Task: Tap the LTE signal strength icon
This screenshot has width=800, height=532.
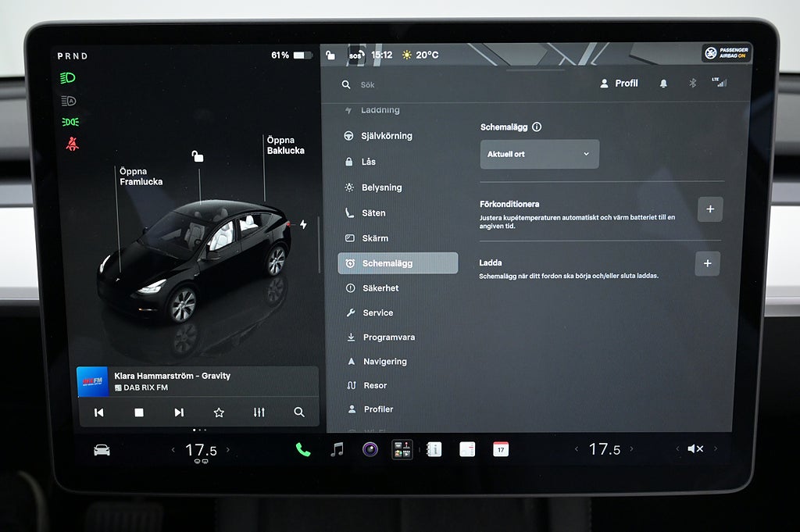Action: (x=720, y=81)
